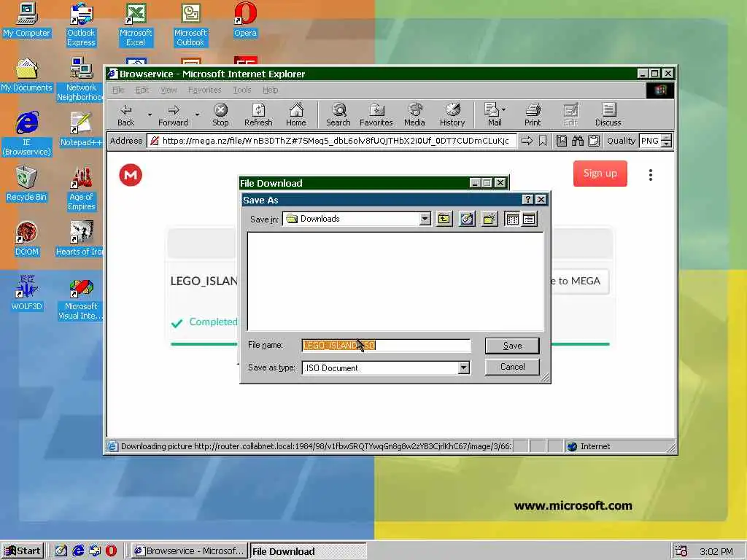Select the My Documents desktop icon
Image resolution: width=747 pixels, height=560 pixels.
click(26, 75)
